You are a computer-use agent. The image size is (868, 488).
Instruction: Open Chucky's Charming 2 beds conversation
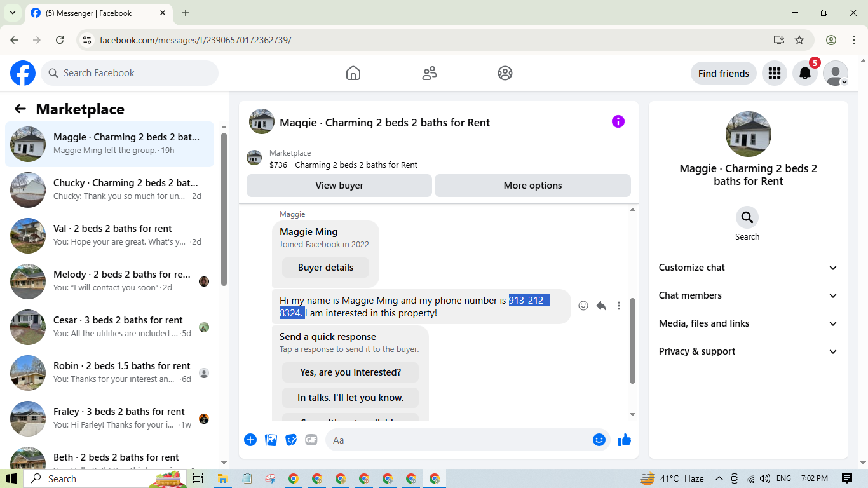point(110,190)
